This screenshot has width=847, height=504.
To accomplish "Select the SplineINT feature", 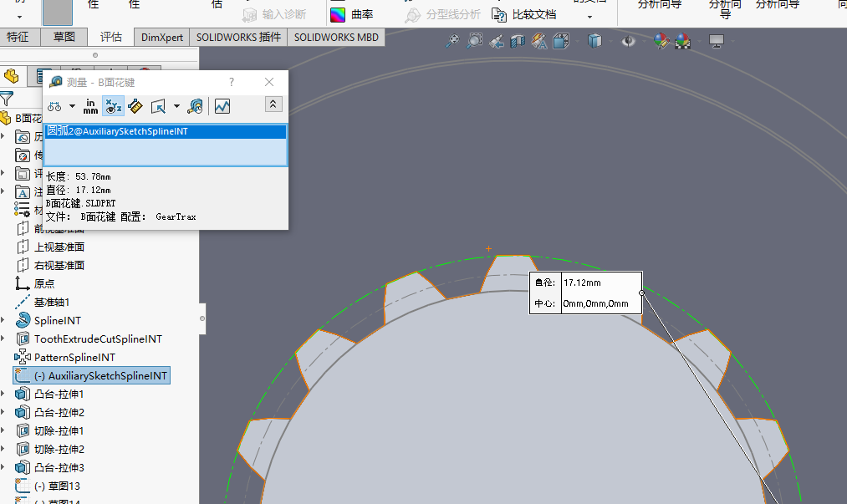I will tap(57, 320).
